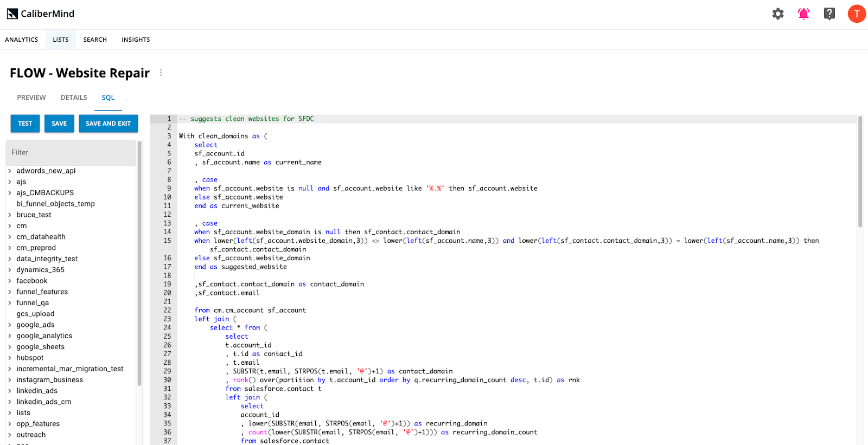Image resolution: width=868 pixels, height=445 pixels.
Task: Click the CaliberMind logo
Action: 41,14
